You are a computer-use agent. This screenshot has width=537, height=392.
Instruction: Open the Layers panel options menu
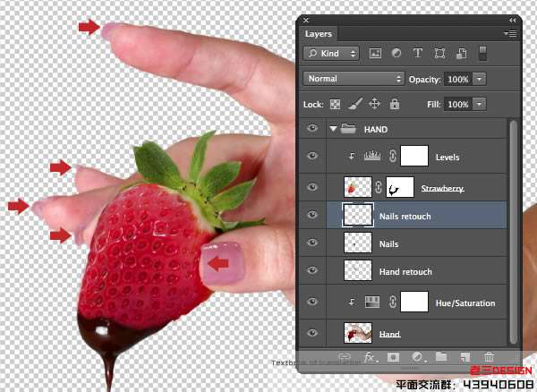pyautogui.click(x=510, y=34)
